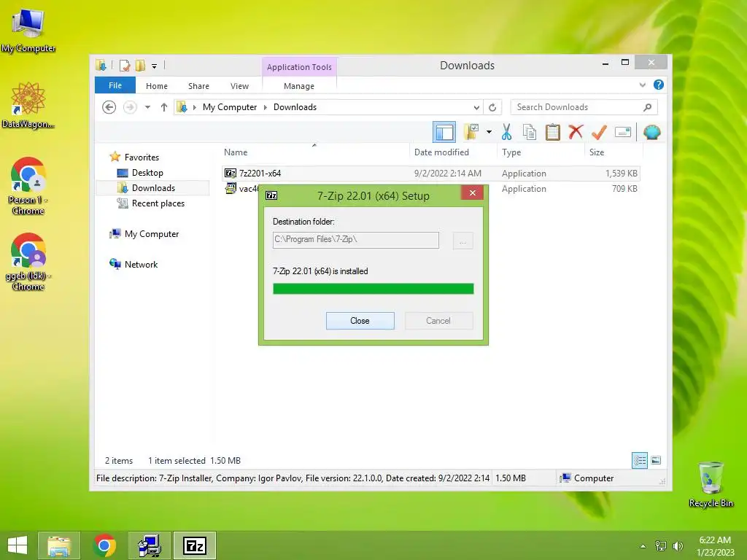Click Close in 7-Zip Setup dialog
Viewport: 747px width, 560px height.
(360, 321)
